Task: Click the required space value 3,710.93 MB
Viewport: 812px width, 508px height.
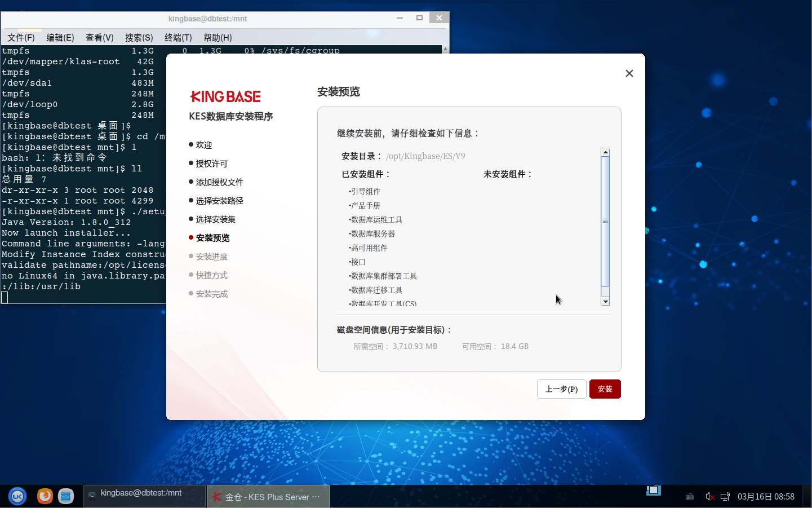Action: click(415, 346)
